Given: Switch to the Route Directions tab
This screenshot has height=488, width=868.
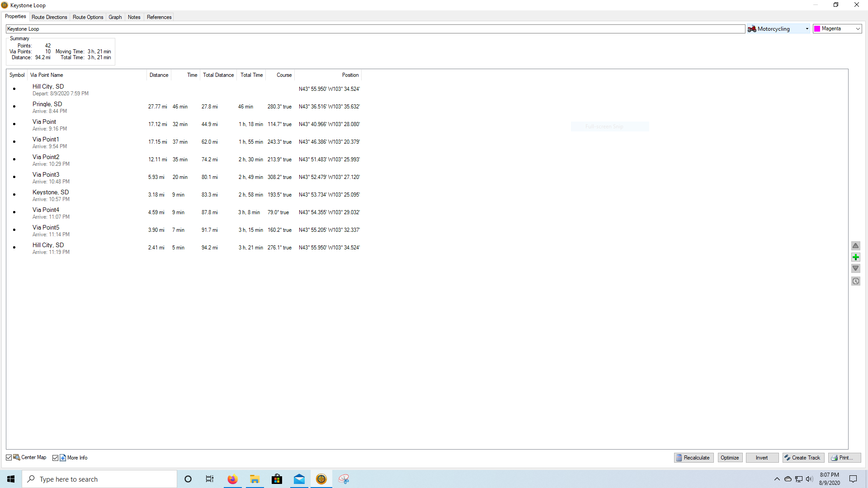Looking at the screenshot, I should 49,17.
